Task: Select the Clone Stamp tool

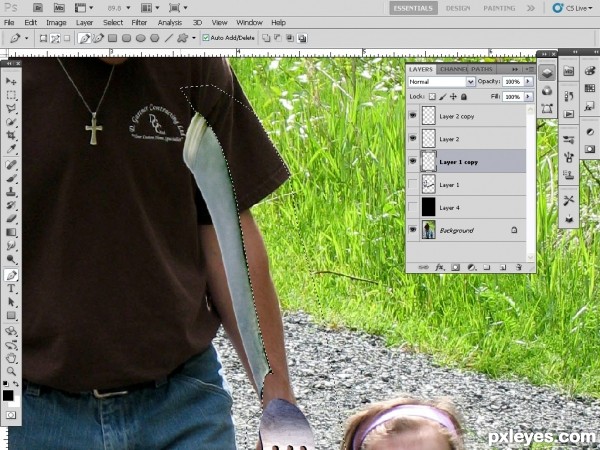Action: [x=11, y=191]
